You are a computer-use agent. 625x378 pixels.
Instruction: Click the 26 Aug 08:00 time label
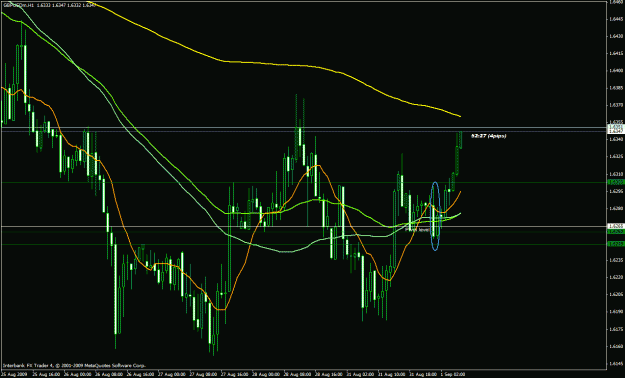pos(108,374)
